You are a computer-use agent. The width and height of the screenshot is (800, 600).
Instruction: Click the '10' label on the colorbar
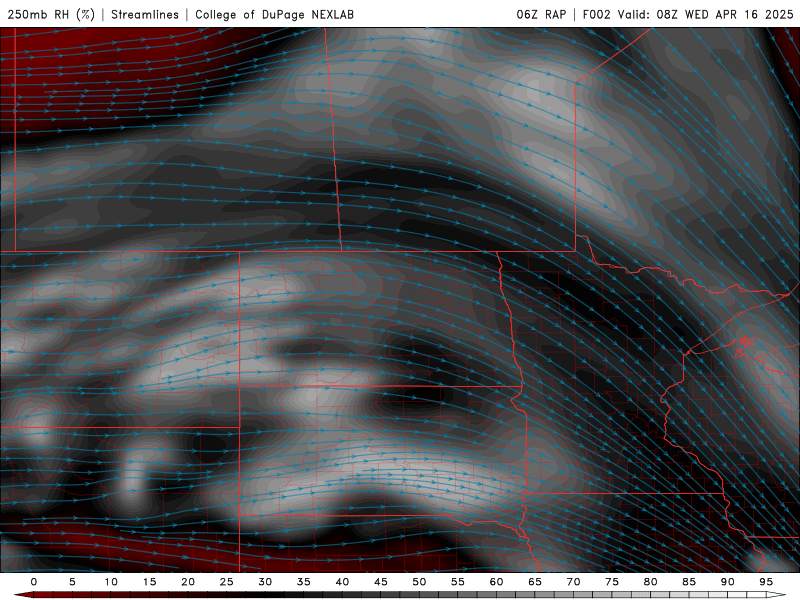coord(111,582)
